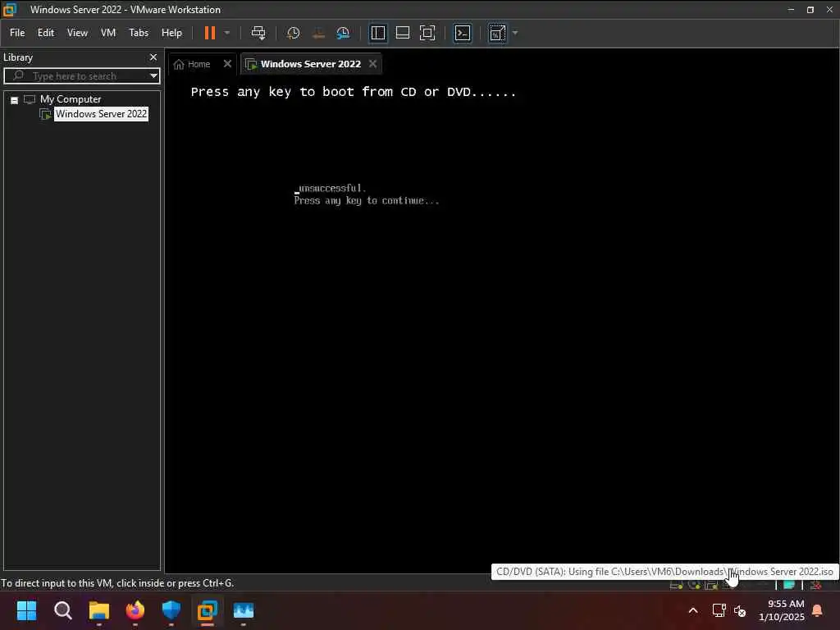Viewport: 840px width, 630px height.
Task: Toggle the thumbnail bar view icon
Action: pyautogui.click(x=402, y=33)
